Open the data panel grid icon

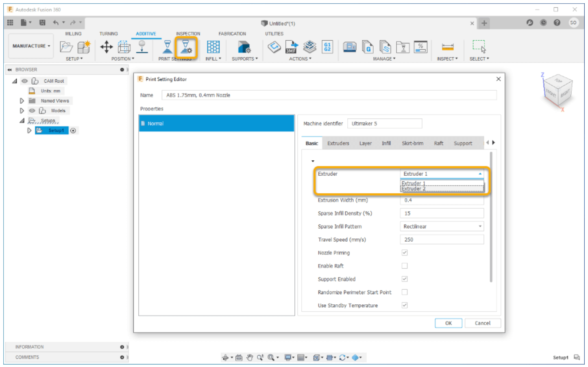[x=10, y=23]
